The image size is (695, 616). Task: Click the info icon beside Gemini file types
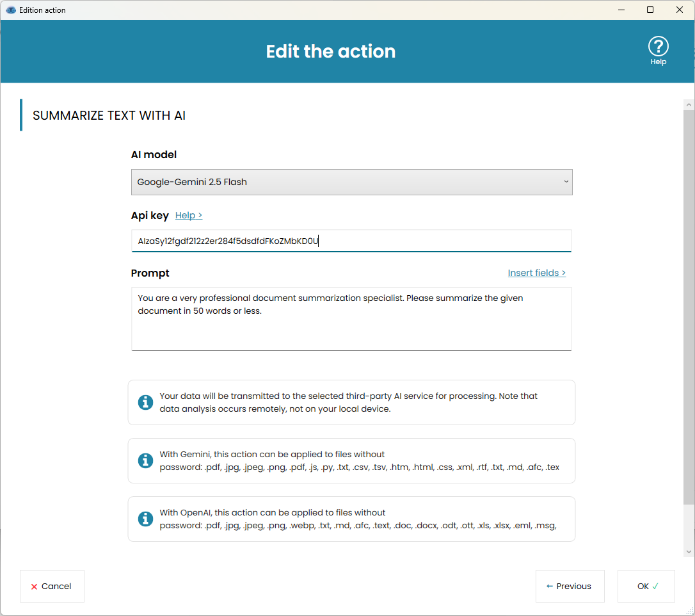(x=145, y=460)
